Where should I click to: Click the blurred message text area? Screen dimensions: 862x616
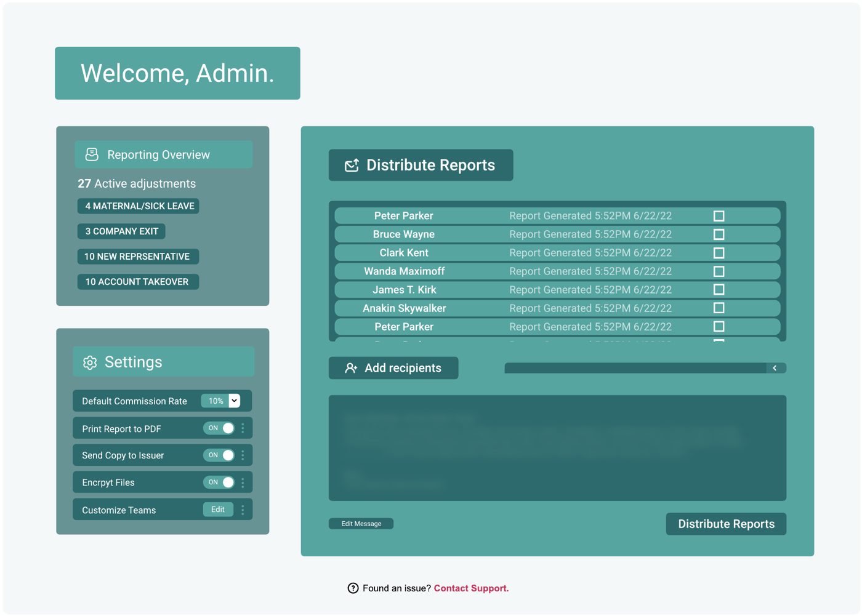pos(557,448)
